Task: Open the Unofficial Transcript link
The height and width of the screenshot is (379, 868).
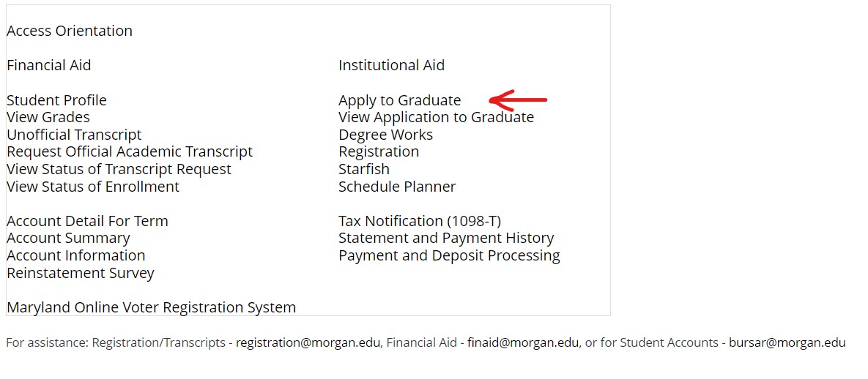Action: point(74,135)
